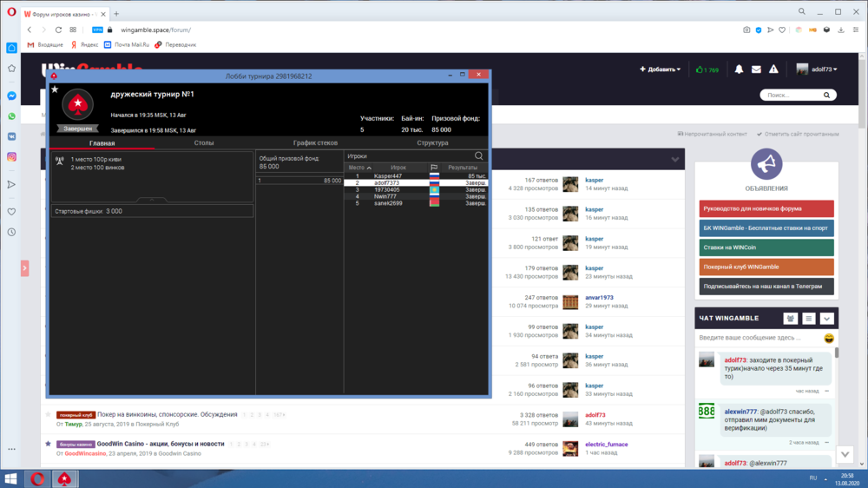Open the Добавить dropdown menu

coord(660,69)
